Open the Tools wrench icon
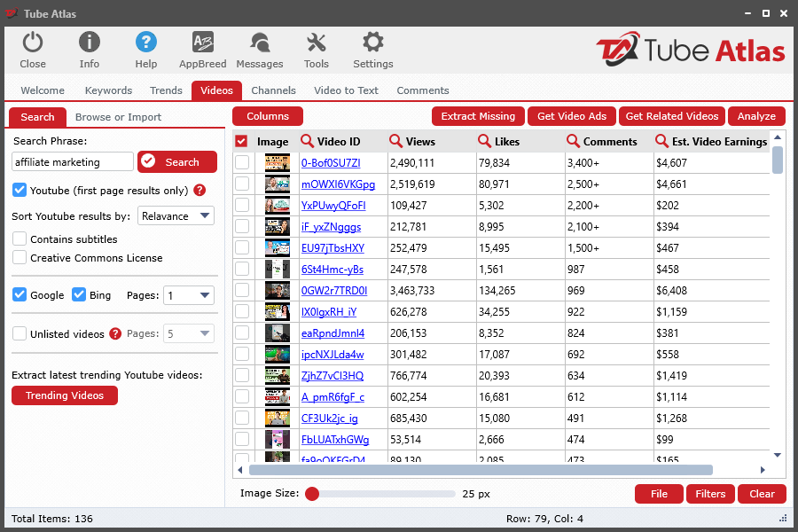Viewport: 798px width, 532px height. click(x=317, y=43)
